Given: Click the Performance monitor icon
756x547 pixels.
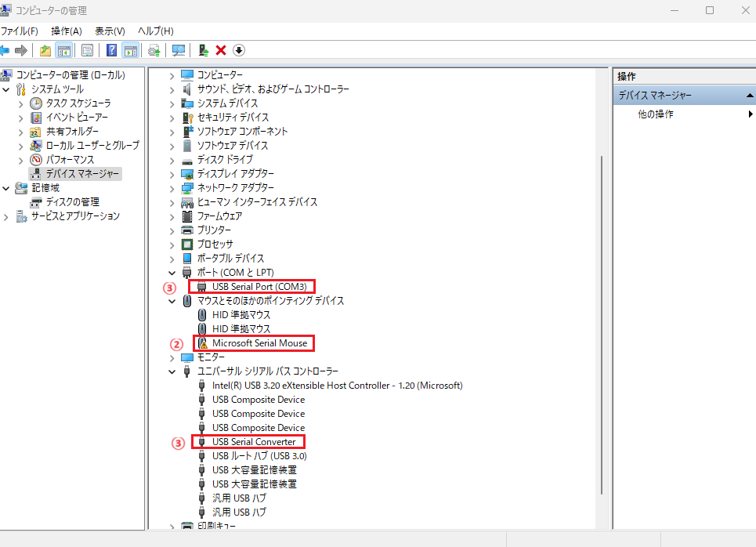Looking at the screenshot, I should point(36,160).
